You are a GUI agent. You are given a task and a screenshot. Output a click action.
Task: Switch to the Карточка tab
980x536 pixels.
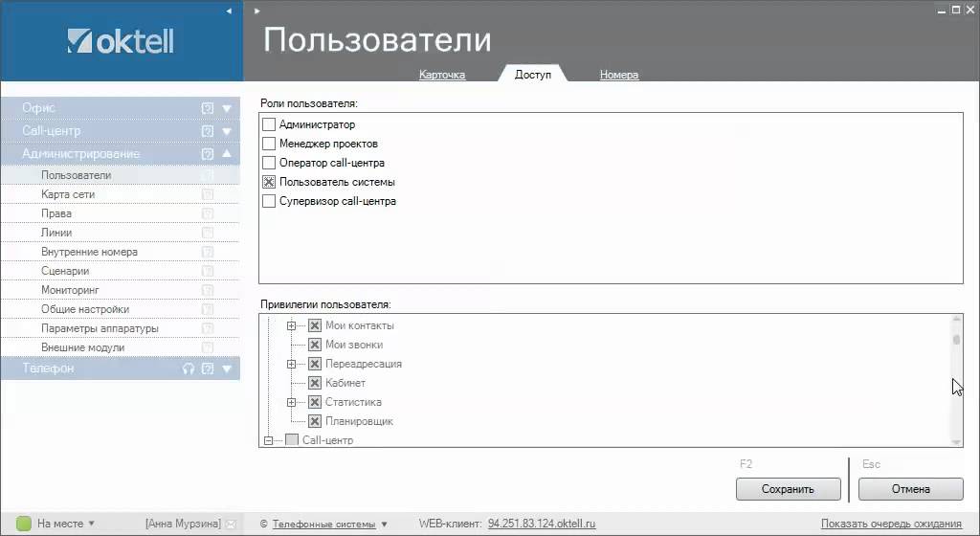[x=442, y=75]
